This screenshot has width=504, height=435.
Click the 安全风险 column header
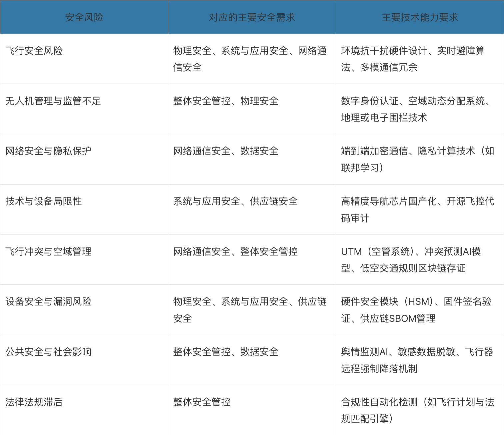(x=84, y=17)
